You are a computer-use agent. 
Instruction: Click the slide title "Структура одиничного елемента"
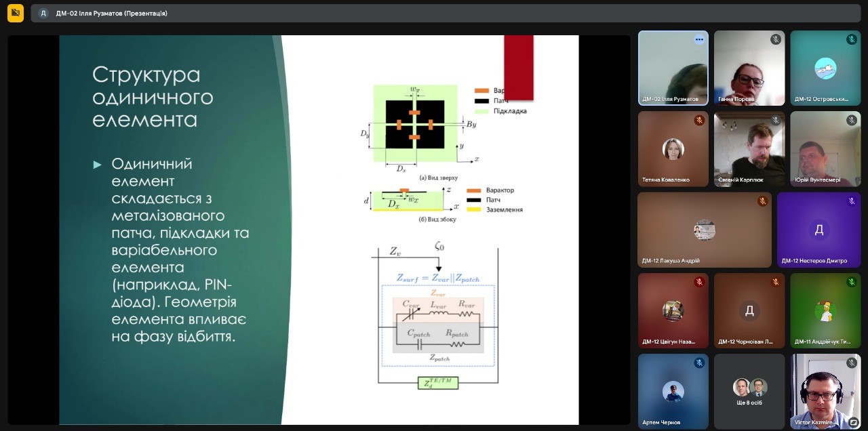153,96
